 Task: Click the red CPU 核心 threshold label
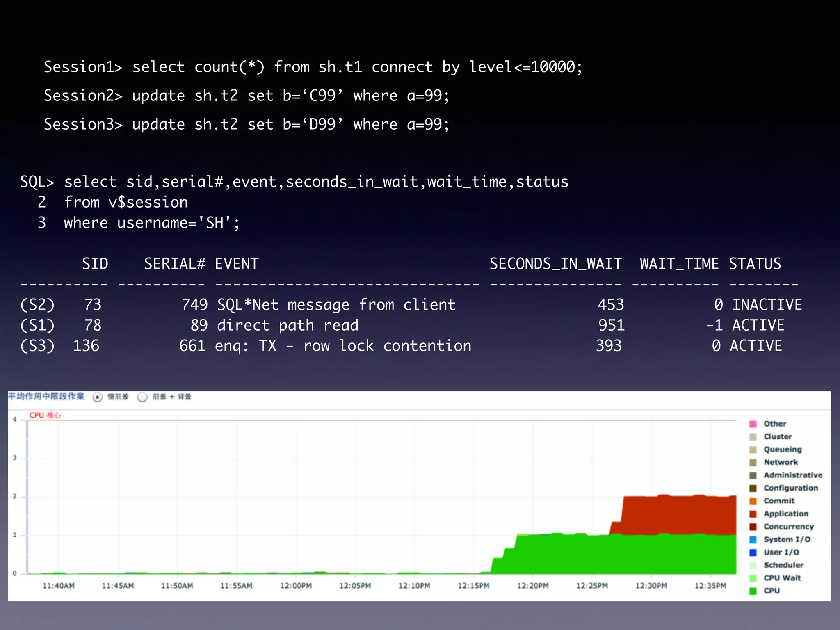(45, 415)
